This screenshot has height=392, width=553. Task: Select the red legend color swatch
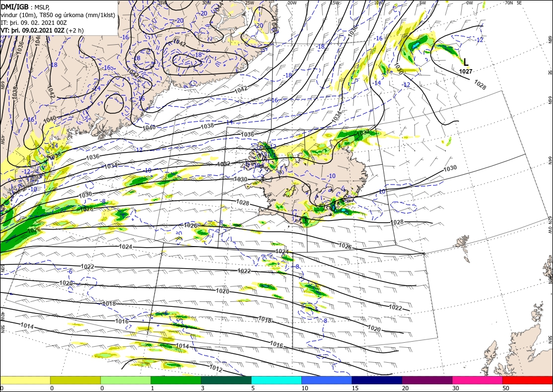click(528, 380)
